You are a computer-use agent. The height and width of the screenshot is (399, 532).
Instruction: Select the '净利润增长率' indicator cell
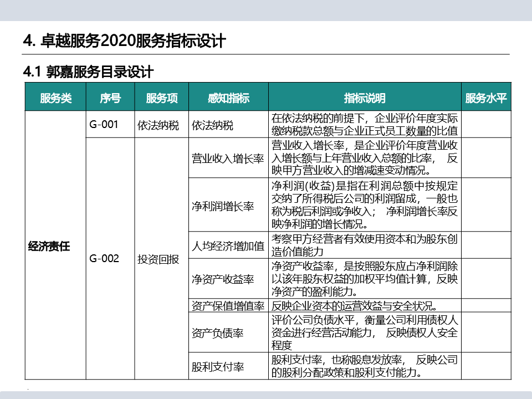point(228,204)
